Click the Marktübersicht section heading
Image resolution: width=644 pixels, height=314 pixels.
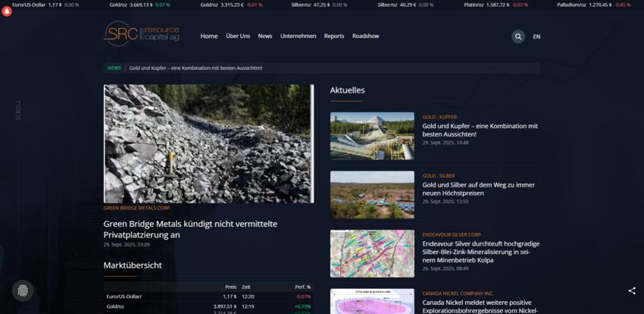[133, 265]
